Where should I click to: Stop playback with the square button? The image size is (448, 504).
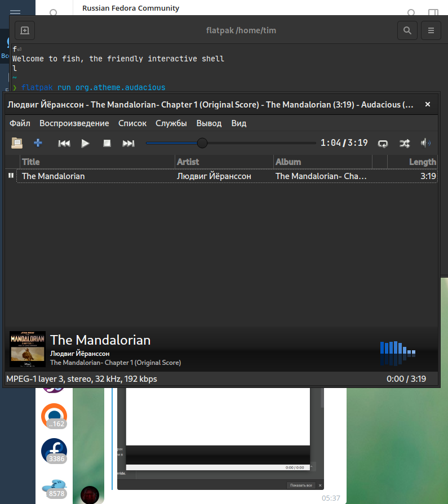click(107, 144)
